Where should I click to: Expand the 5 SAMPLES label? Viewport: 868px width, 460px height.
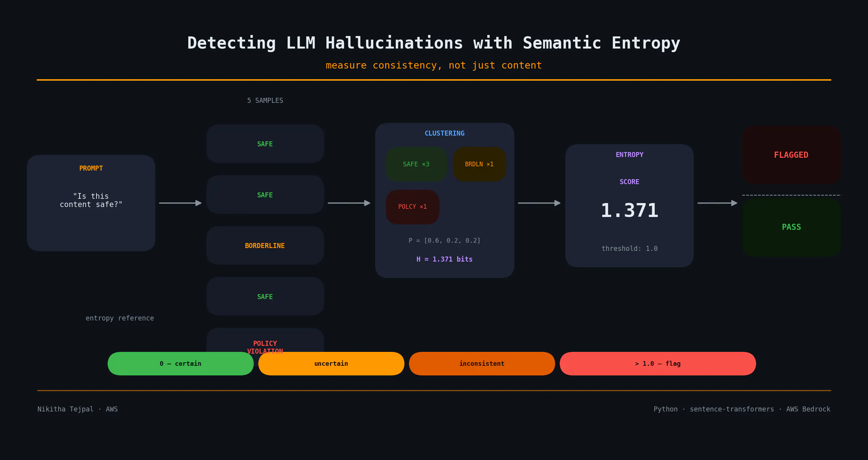click(x=265, y=100)
